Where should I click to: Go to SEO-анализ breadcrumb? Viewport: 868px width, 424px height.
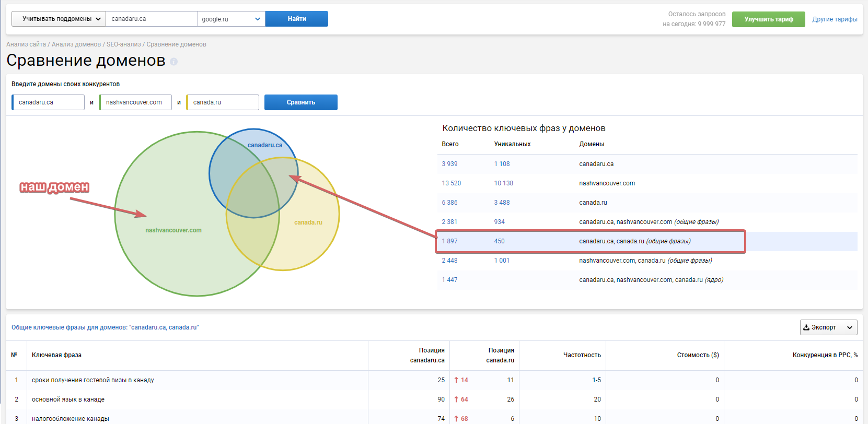point(124,44)
